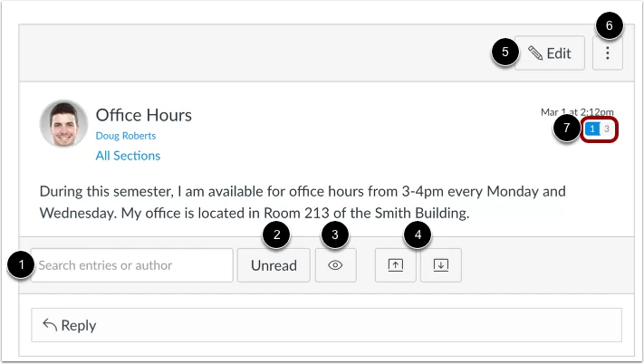
Task: Click the Mar 1 at 2:12pm timestamp
Action: pyautogui.click(x=576, y=112)
